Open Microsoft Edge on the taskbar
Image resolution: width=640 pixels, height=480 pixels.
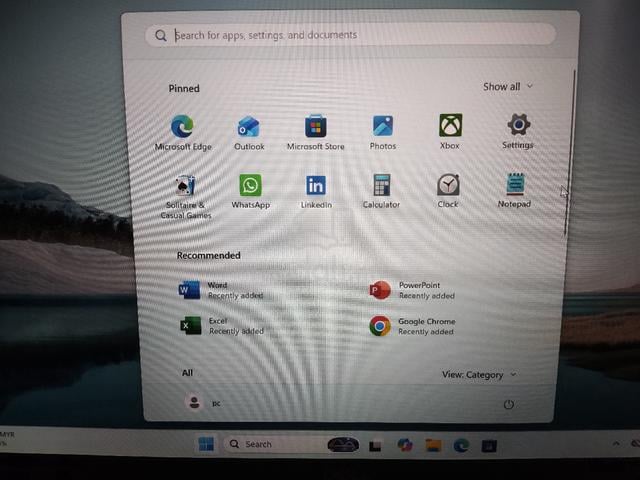(461, 445)
